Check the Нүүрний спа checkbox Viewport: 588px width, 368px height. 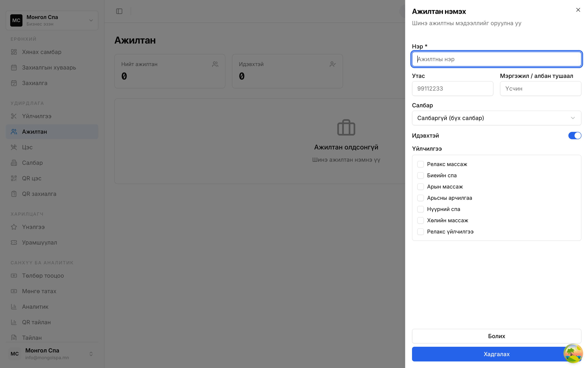[420, 209]
